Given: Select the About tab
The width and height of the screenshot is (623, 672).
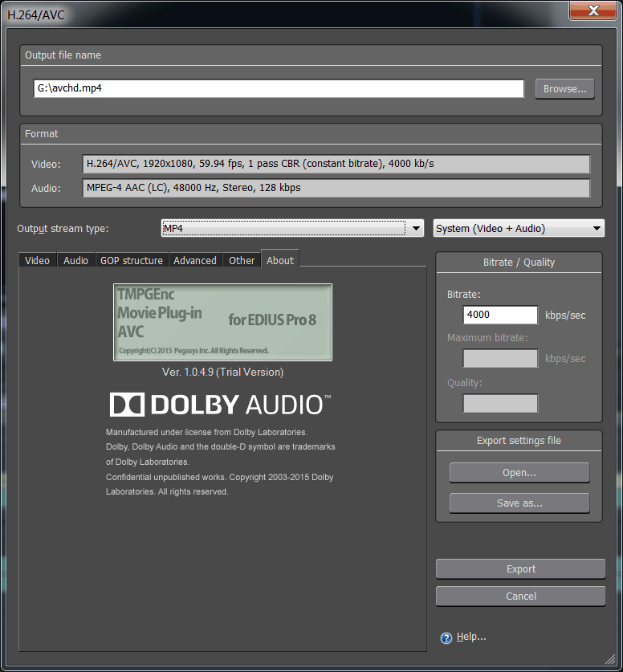Looking at the screenshot, I should 280,260.
